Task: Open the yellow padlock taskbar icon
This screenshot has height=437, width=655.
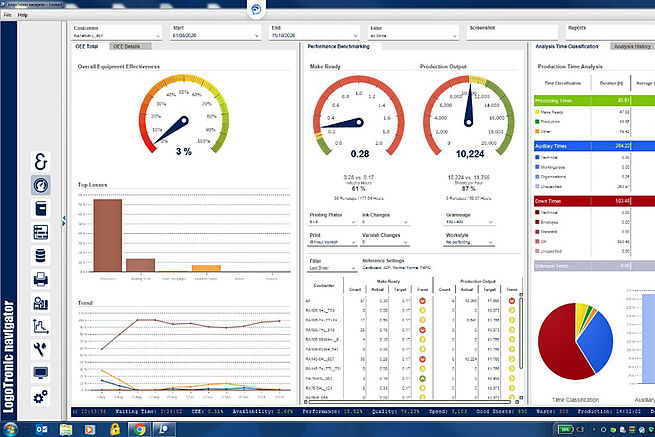Action: pyautogui.click(x=114, y=429)
